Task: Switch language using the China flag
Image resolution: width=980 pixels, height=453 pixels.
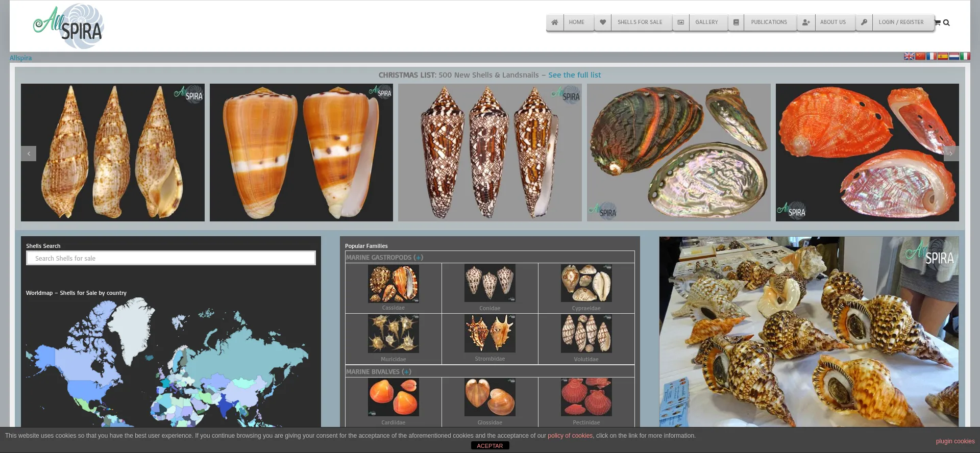Action: coord(920,56)
